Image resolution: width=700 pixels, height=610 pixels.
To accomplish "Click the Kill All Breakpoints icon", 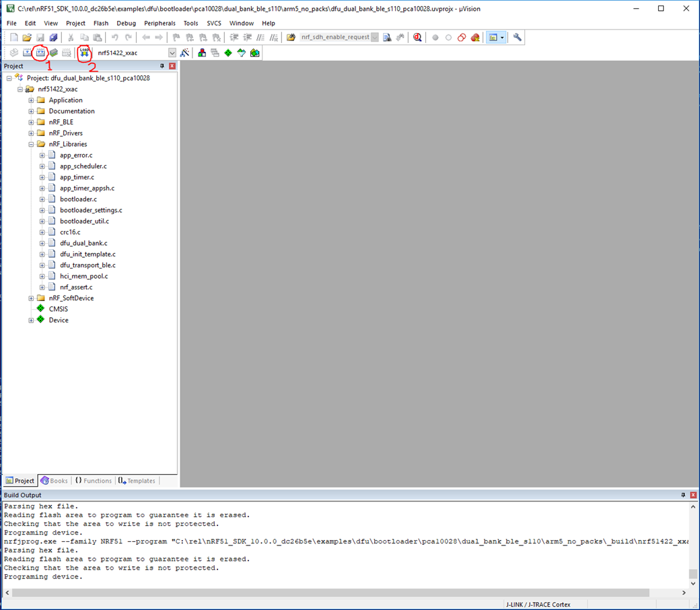I will [475, 38].
